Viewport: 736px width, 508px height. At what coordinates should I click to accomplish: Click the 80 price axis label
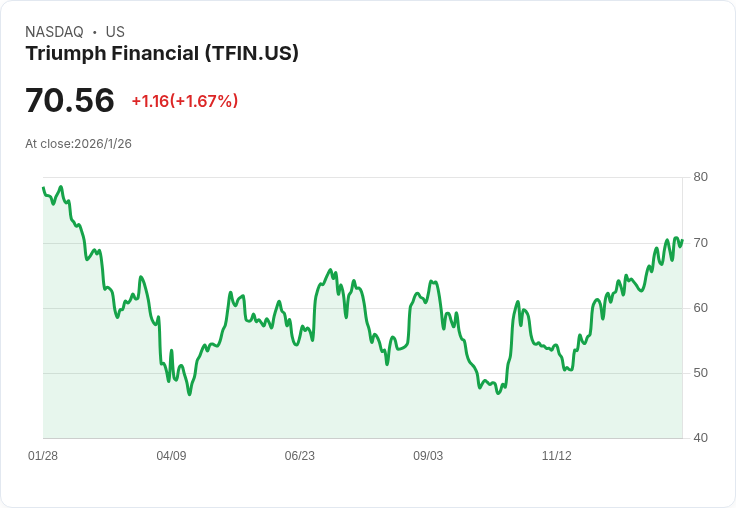(x=700, y=177)
